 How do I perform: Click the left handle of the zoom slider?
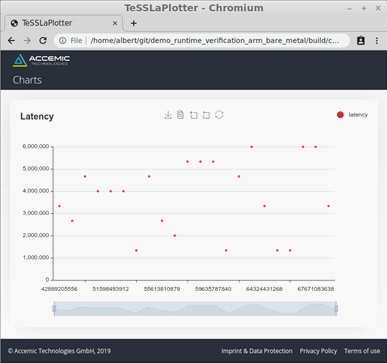click(54, 309)
